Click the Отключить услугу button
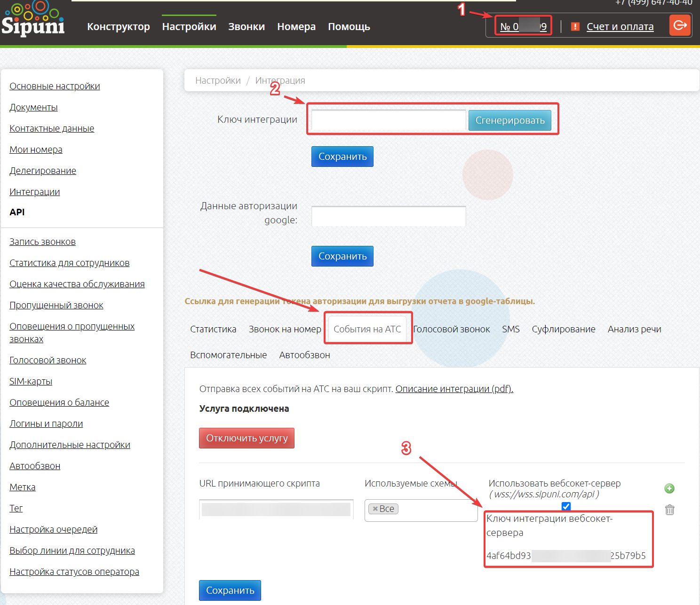Viewport: 700px width, 605px height. (x=247, y=438)
